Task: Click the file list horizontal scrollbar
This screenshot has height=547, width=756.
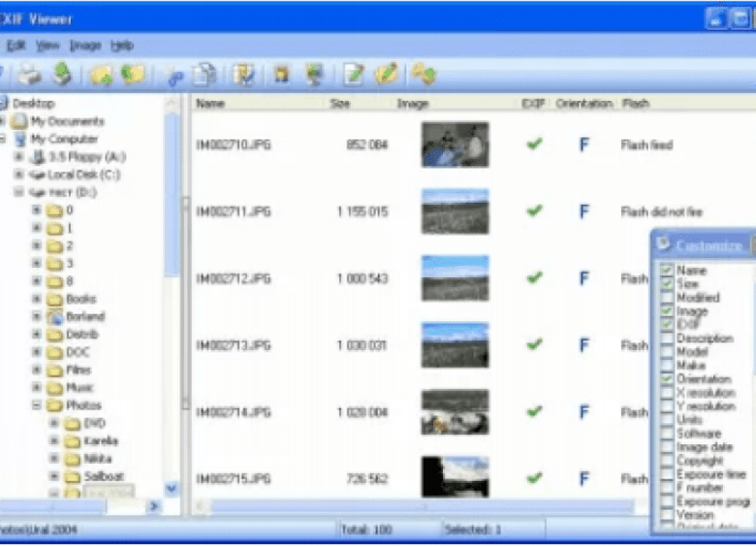Action: click(422, 506)
